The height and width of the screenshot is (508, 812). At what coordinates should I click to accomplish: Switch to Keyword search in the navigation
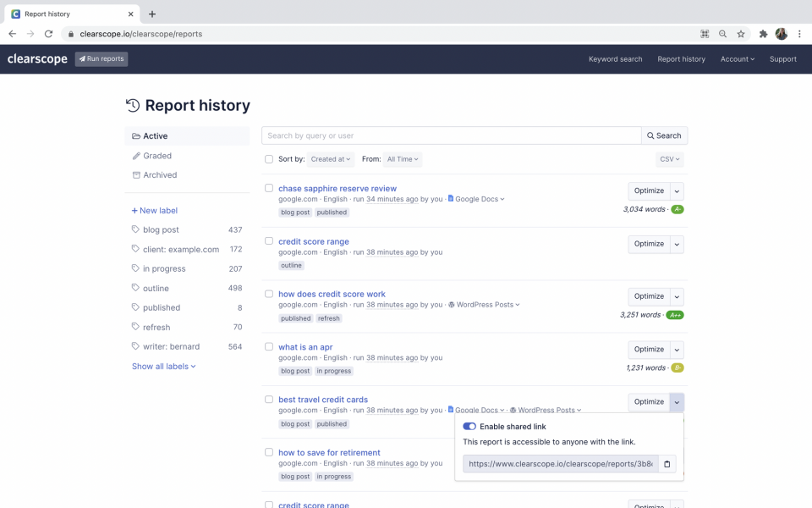[x=615, y=59]
